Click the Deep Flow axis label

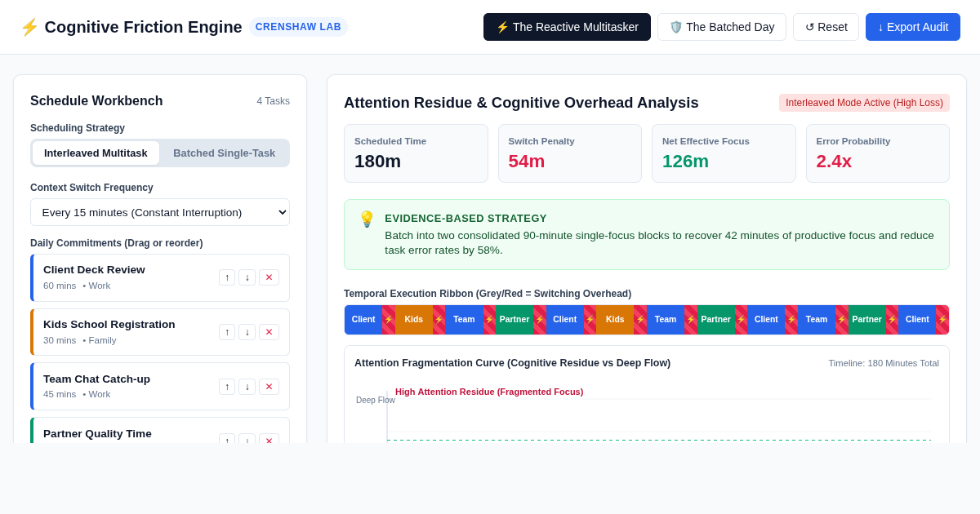[375, 400]
